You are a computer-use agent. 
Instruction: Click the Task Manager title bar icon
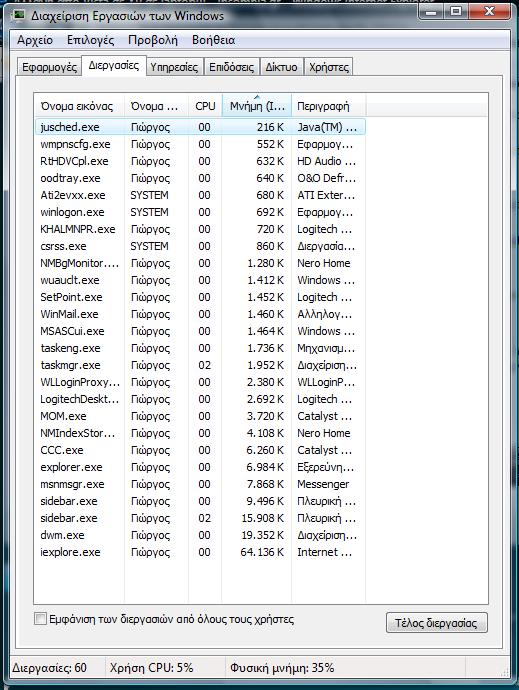coord(19,15)
